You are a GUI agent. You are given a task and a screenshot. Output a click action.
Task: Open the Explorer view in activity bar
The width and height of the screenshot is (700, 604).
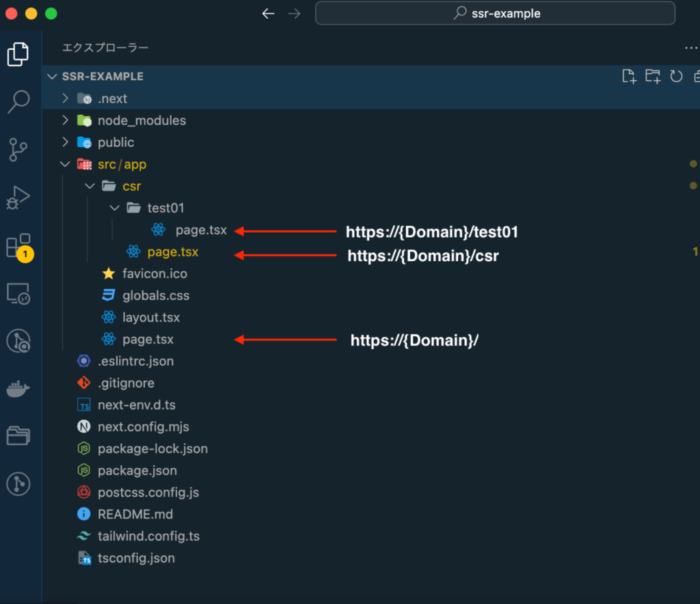(18, 54)
